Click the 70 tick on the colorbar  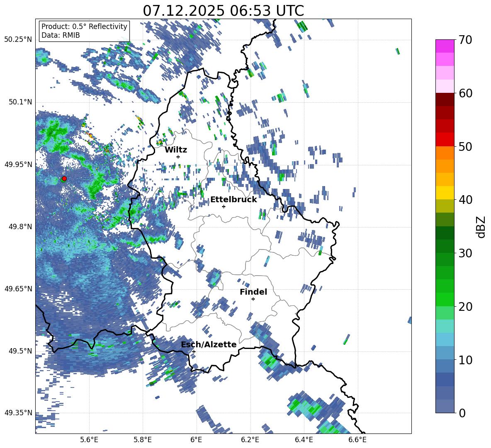tap(465, 40)
